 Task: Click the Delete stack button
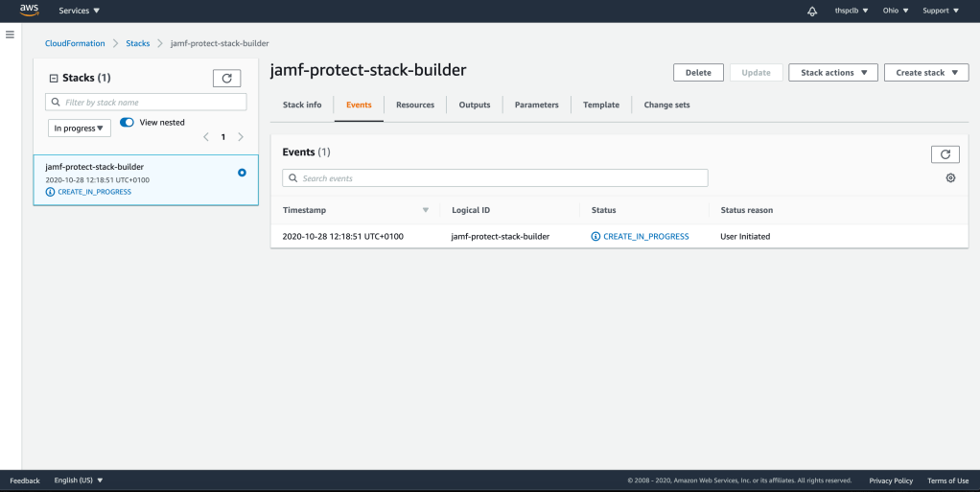(698, 73)
